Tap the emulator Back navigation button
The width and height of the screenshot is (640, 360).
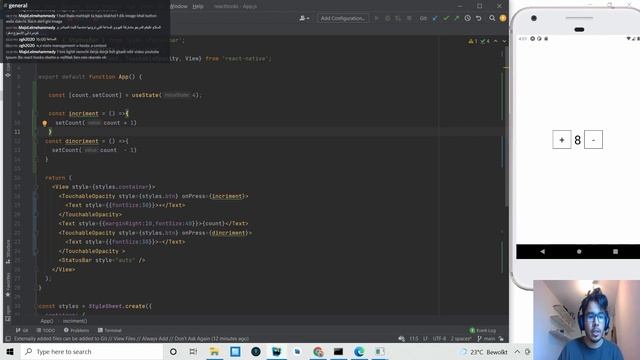click(542, 251)
